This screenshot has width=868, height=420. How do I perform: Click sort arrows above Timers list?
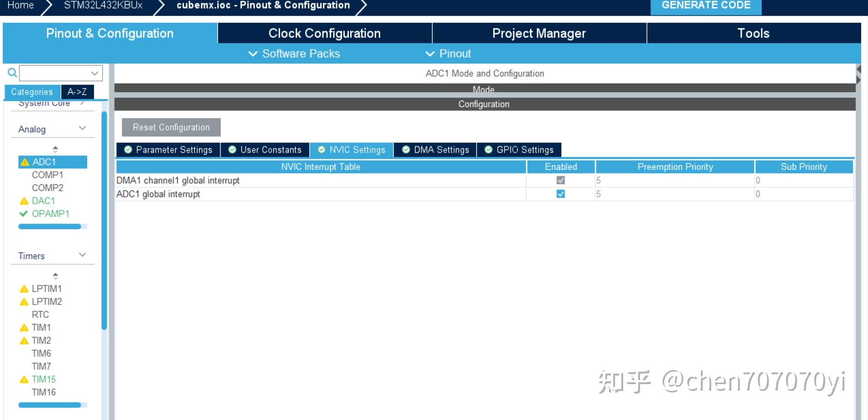[x=55, y=276]
